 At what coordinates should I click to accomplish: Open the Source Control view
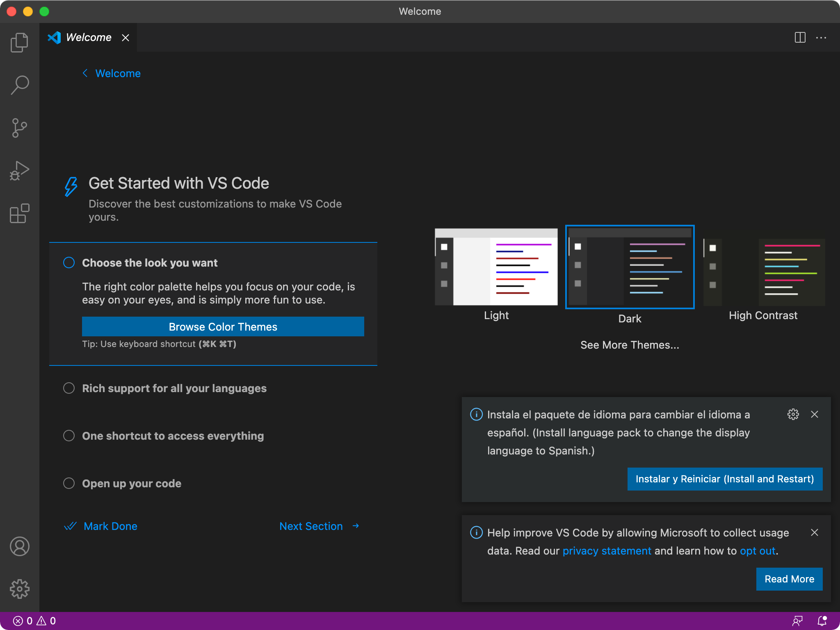coord(19,128)
